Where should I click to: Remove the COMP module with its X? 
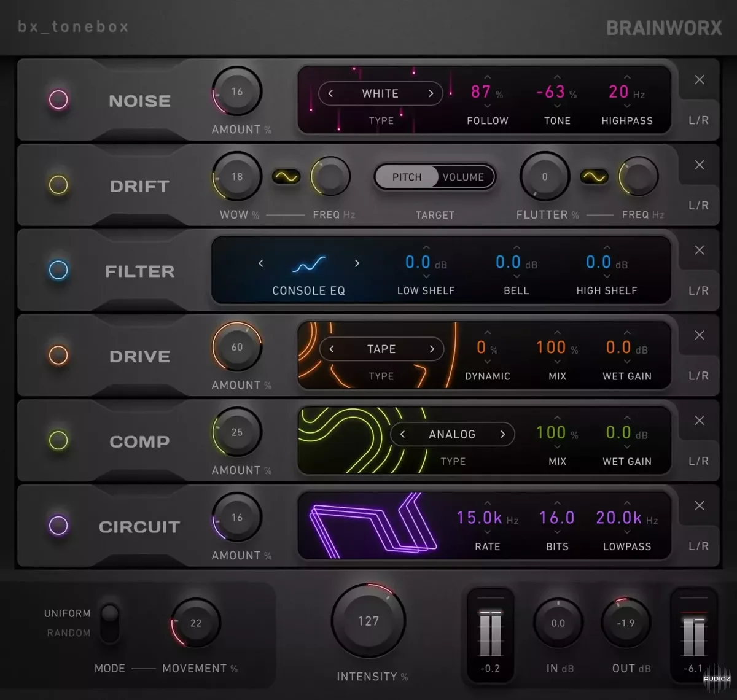699,421
